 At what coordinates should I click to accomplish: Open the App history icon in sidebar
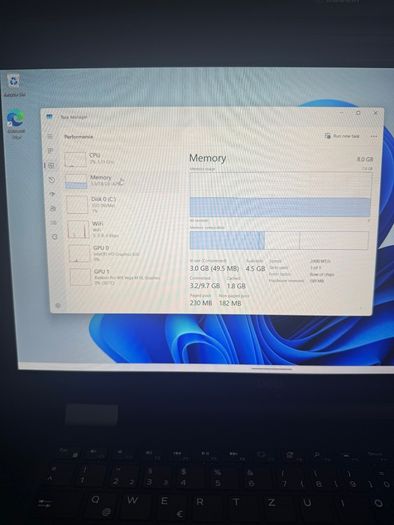(52, 180)
